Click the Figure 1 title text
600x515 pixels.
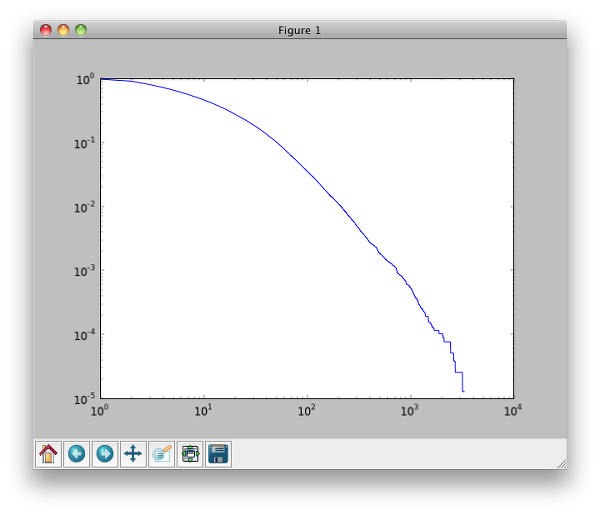click(299, 30)
